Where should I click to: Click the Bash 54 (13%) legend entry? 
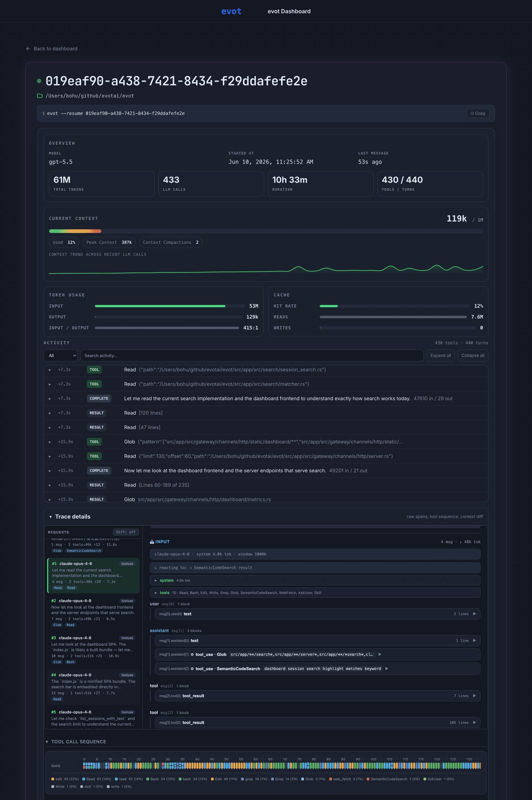pyautogui.click(x=160, y=779)
